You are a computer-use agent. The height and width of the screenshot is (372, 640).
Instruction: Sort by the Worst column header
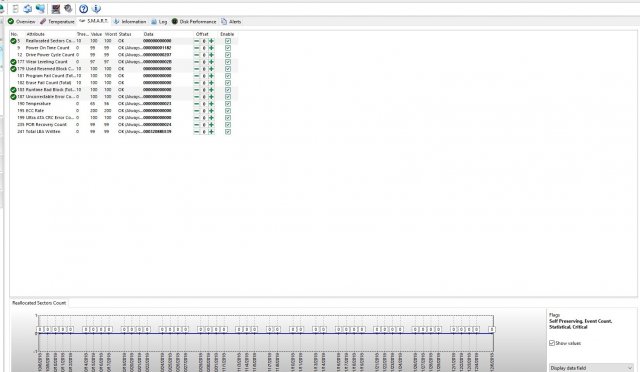point(111,34)
